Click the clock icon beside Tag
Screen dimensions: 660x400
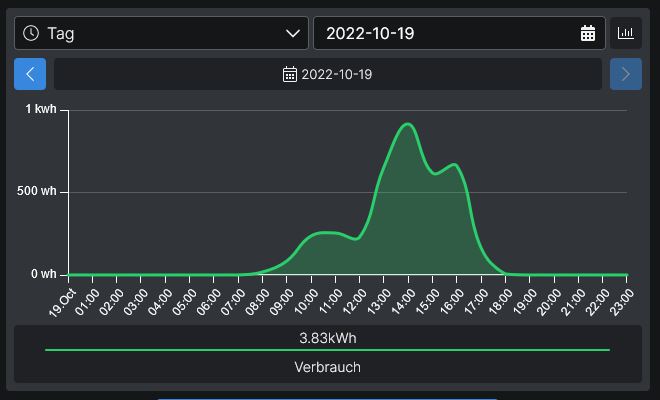31,33
